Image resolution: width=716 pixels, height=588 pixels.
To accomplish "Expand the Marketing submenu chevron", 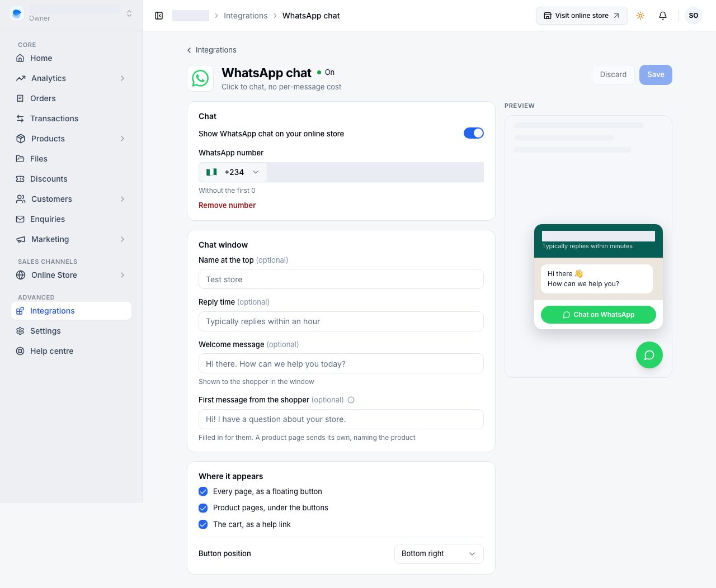I will point(123,239).
